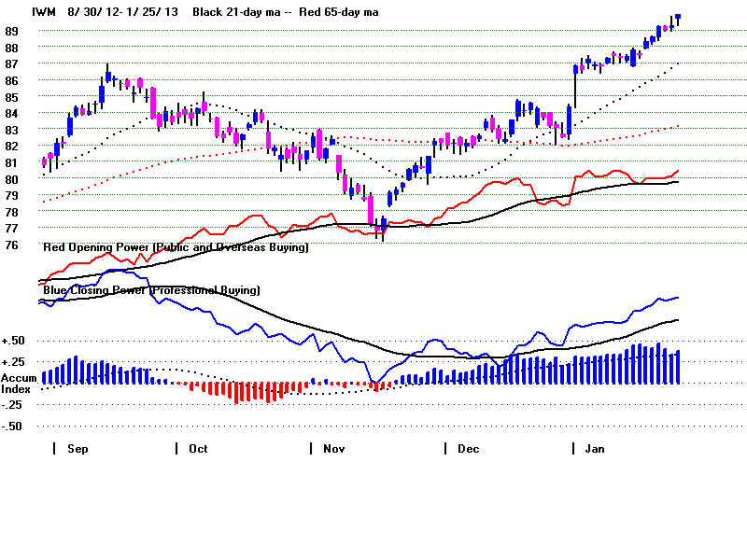This screenshot has height=560, width=747.
Task: Click the 76 price level label
Action: click(11, 245)
